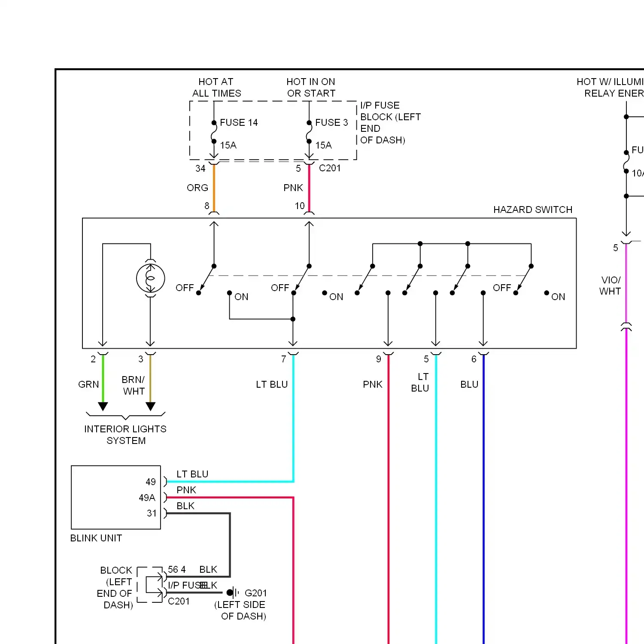This screenshot has width=644, height=644.
Task: Click the "GRN" wire label
Action: [88, 384]
